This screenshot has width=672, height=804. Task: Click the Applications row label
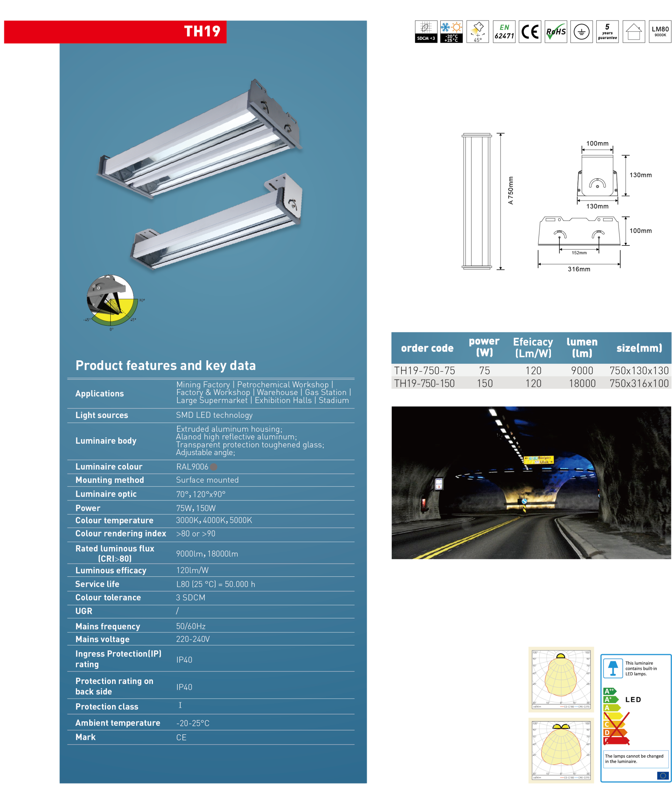pyautogui.click(x=99, y=394)
